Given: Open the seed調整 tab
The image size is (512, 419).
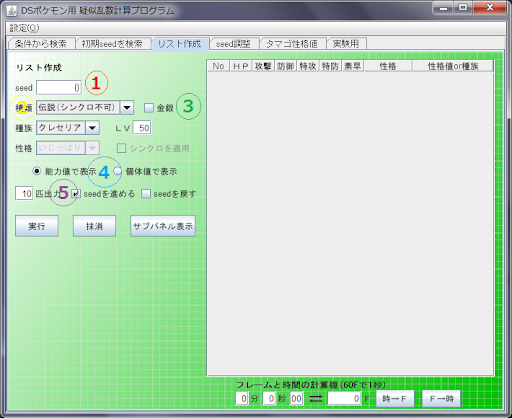Looking at the screenshot, I should pos(233,44).
